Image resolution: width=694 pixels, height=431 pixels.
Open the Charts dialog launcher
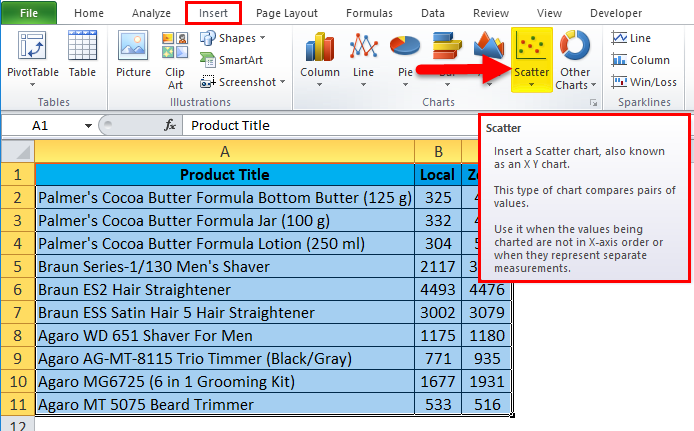(593, 103)
